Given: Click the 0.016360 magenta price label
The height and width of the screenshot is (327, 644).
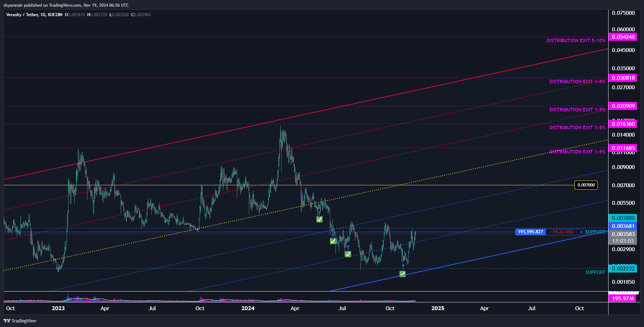Looking at the screenshot, I should pyautogui.click(x=623, y=124).
